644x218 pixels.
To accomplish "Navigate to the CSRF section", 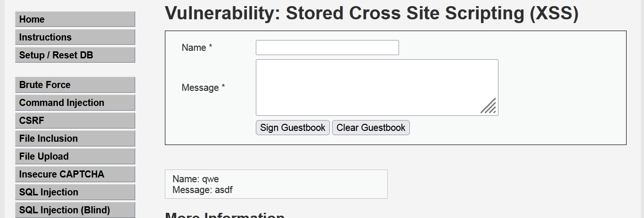I will point(75,121).
